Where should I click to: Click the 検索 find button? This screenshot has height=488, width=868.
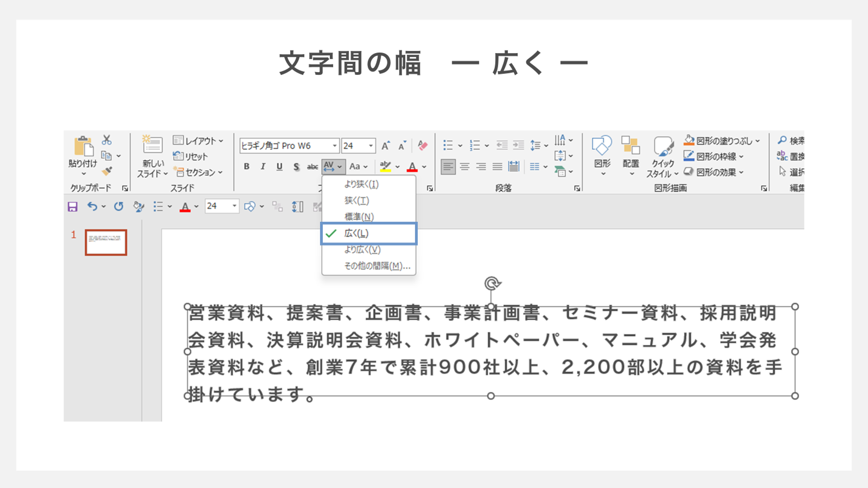[x=791, y=140]
